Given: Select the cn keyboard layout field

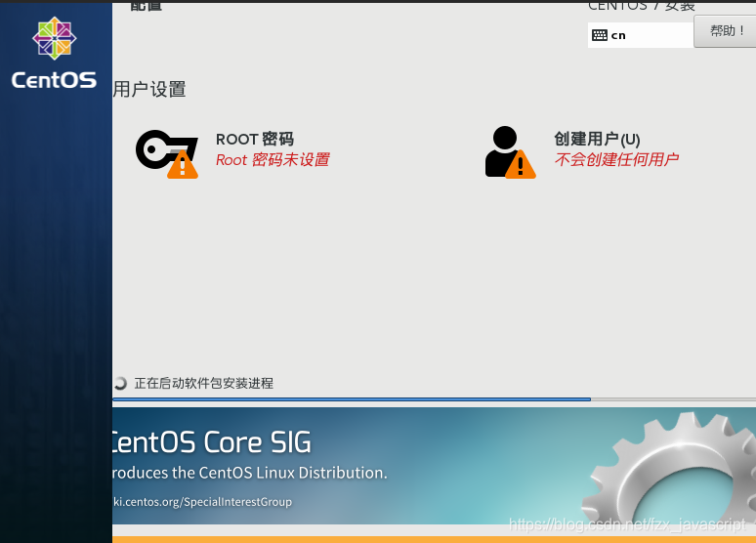Looking at the screenshot, I should click(x=641, y=35).
